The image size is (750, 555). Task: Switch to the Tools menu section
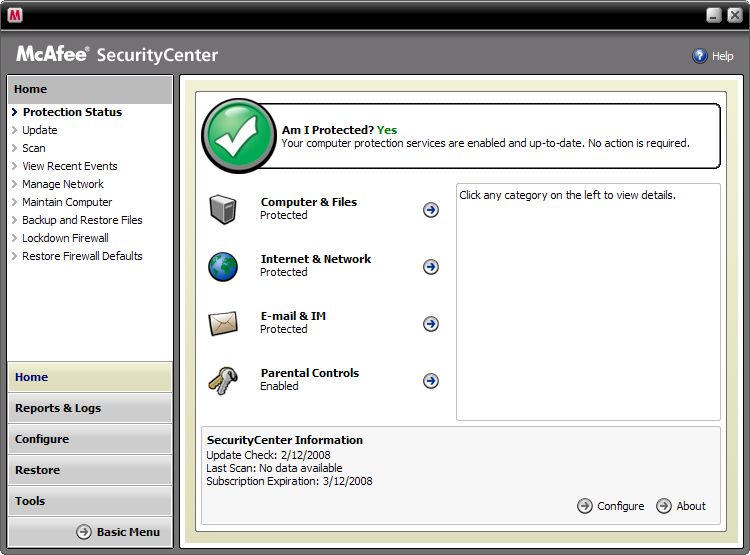[89, 501]
